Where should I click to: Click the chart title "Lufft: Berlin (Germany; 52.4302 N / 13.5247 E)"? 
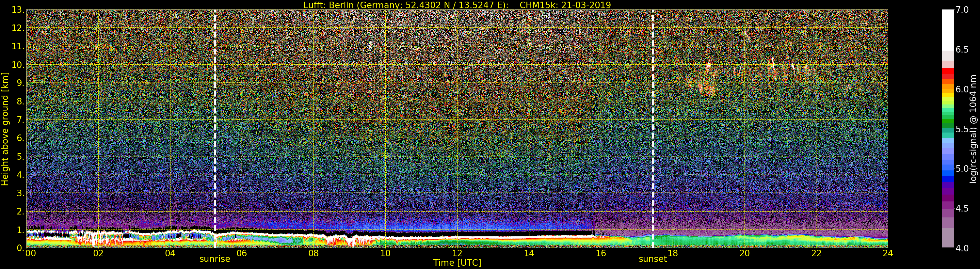[x=406, y=5]
